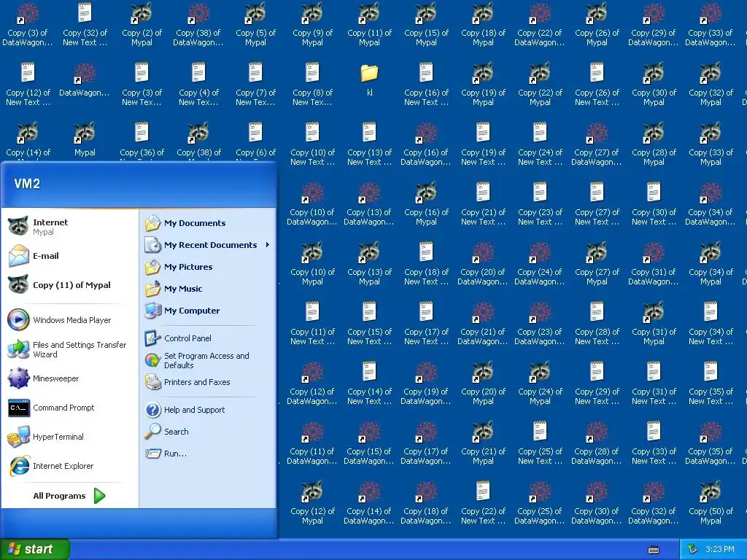Select Copy (16) of DataWagon shortcut
747x560 pixels.
click(x=426, y=144)
